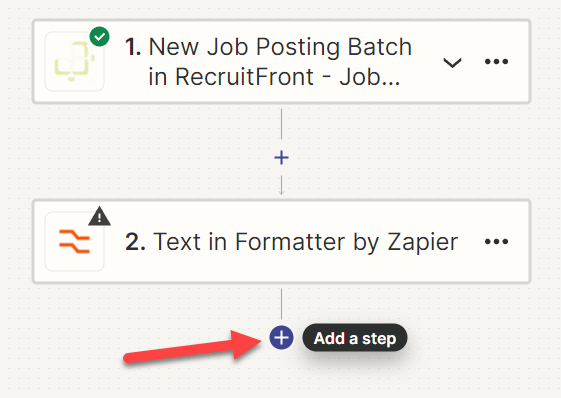Screen dimensions: 561x398
Task: Click the step number 1. label
Action: tap(133, 47)
